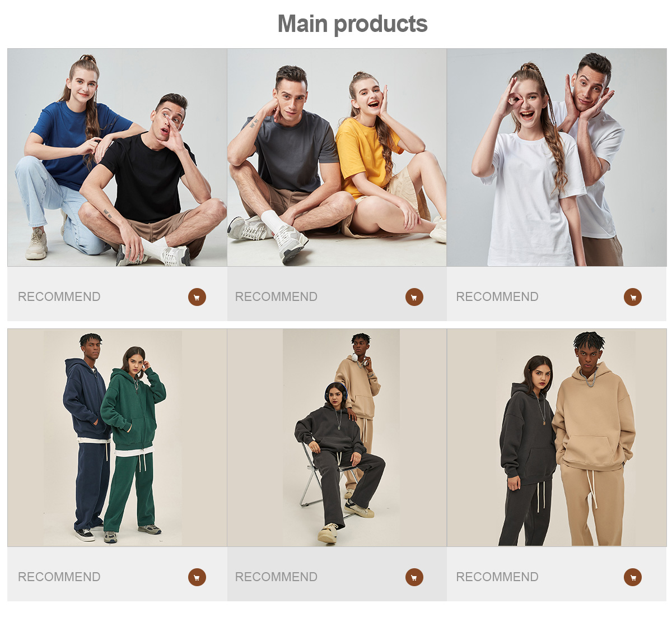Select the green hoodie on the woman
The image size is (672, 617).
coord(132,409)
